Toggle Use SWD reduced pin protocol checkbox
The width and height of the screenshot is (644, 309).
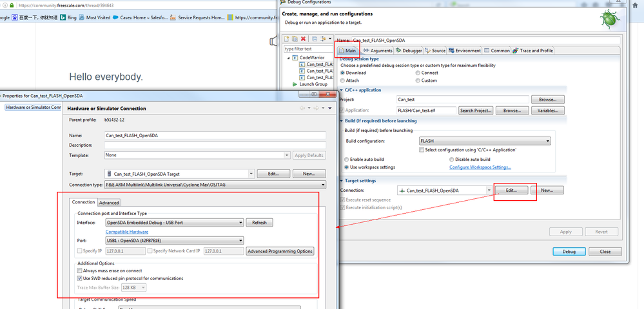pyautogui.click(x=80, y=278)
